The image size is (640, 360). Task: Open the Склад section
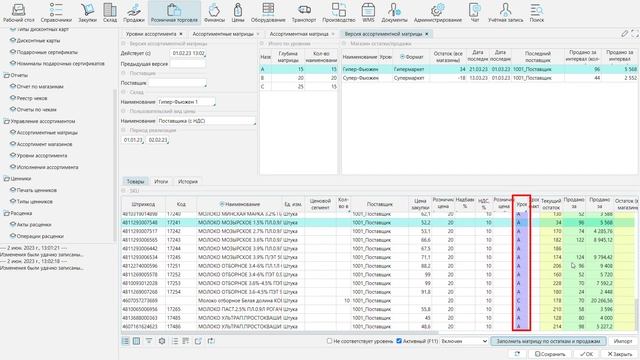110,13
